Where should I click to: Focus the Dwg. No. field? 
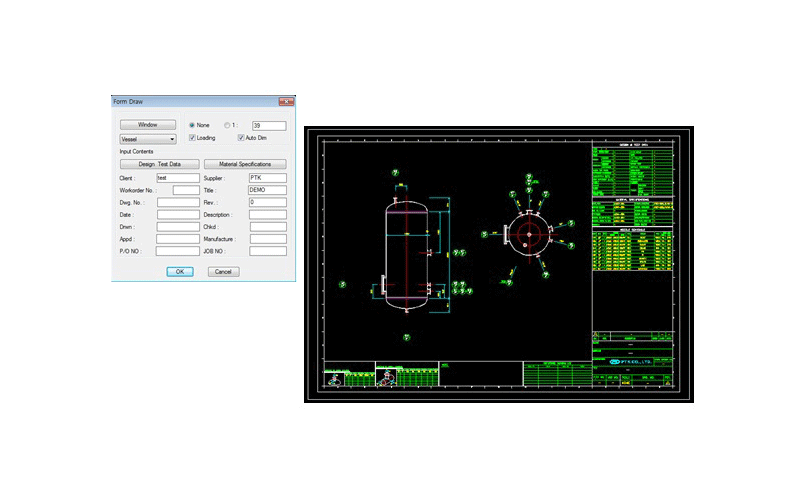pyautogui.click(x=178, y=203)
